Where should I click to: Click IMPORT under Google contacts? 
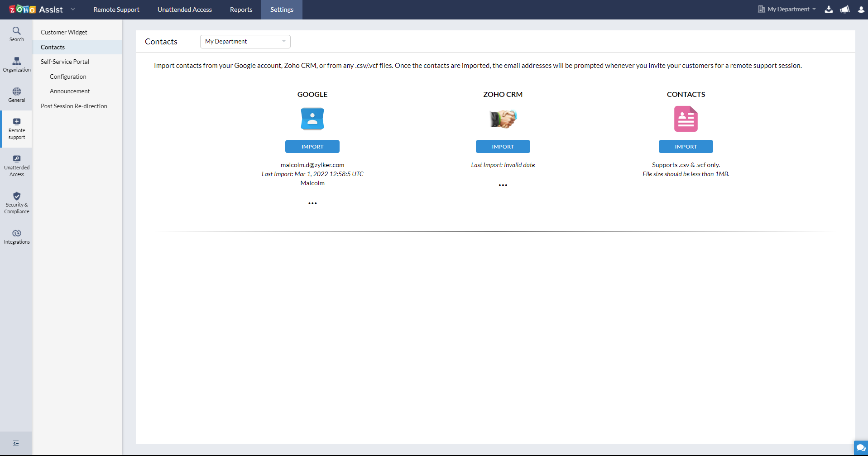(x=312, y=146)
